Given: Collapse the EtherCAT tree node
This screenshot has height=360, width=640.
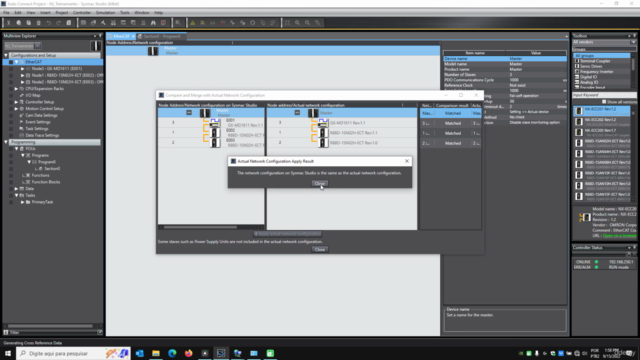Looking at the screenshot, I should (x=16, y=62).
